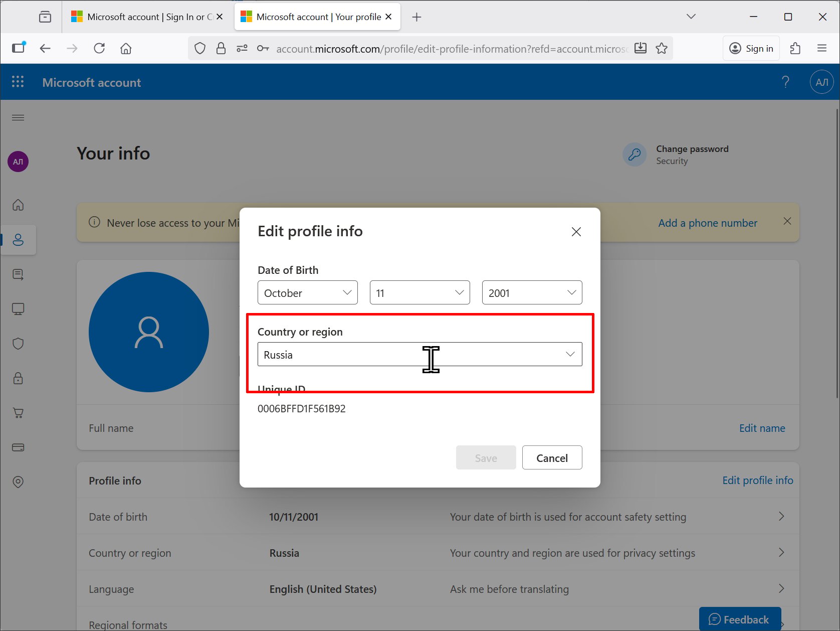The image size is (840, 631).
Task: Open the birth month dropdown showing October
Action: click(307, 292)
